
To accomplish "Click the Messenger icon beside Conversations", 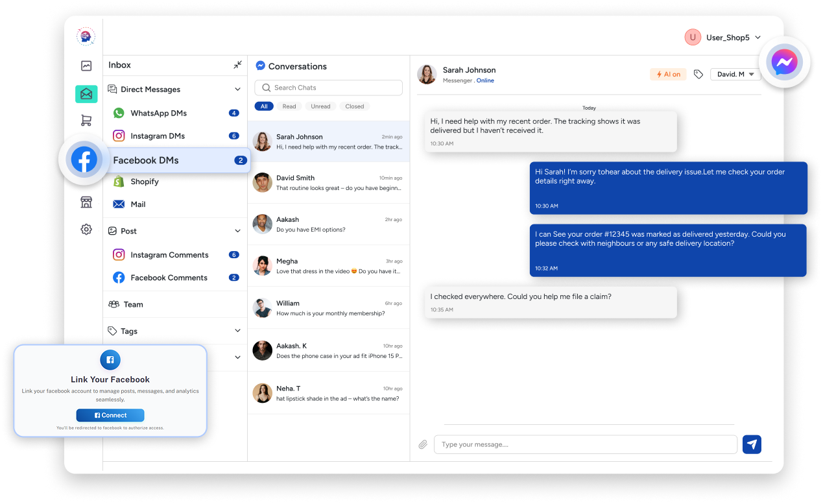I will pos(260,66).
